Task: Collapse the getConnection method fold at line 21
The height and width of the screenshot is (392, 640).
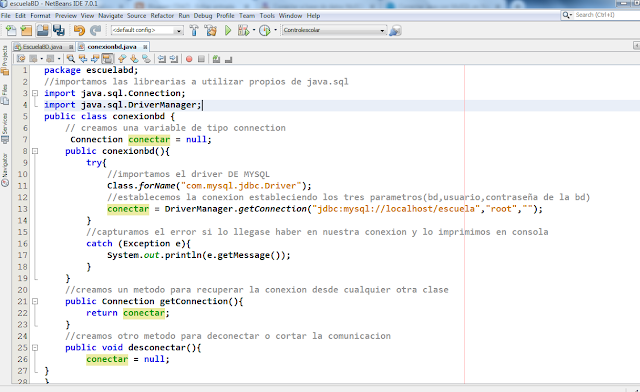Action: (x=35, y=301)
